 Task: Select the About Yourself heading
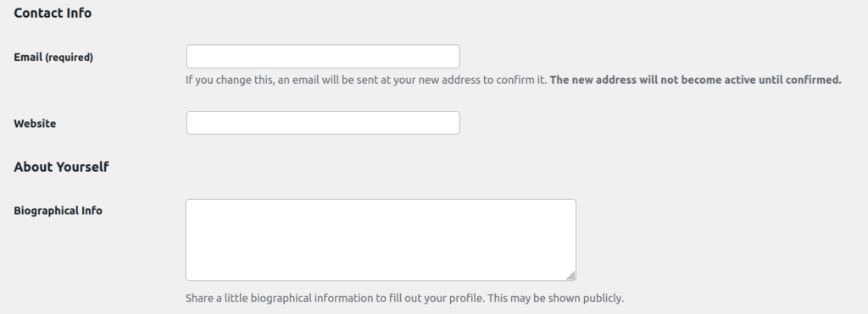(x=61, y=167)
